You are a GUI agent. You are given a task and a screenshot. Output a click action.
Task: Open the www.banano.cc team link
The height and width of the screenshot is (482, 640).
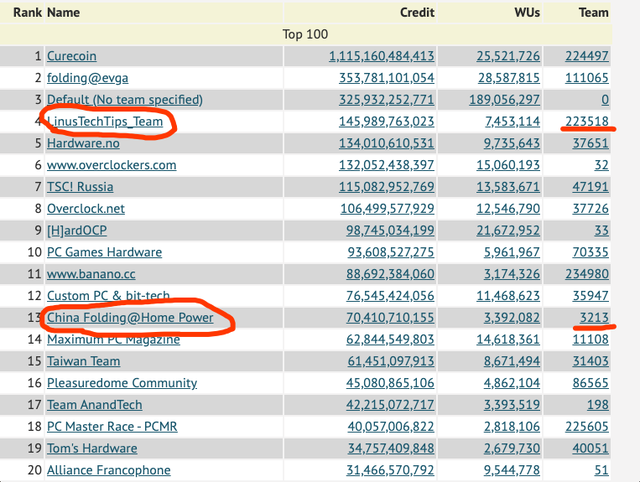tap(91, 274)
